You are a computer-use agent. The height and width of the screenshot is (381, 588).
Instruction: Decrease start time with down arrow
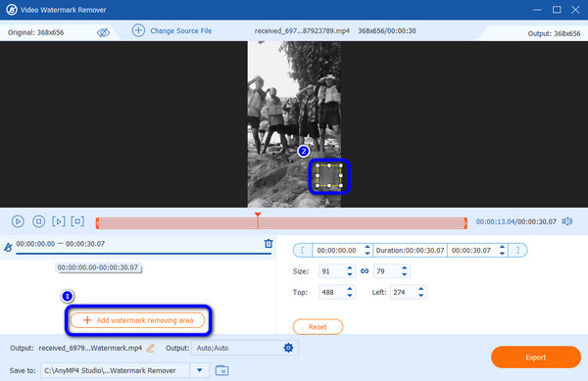(367, 254)
